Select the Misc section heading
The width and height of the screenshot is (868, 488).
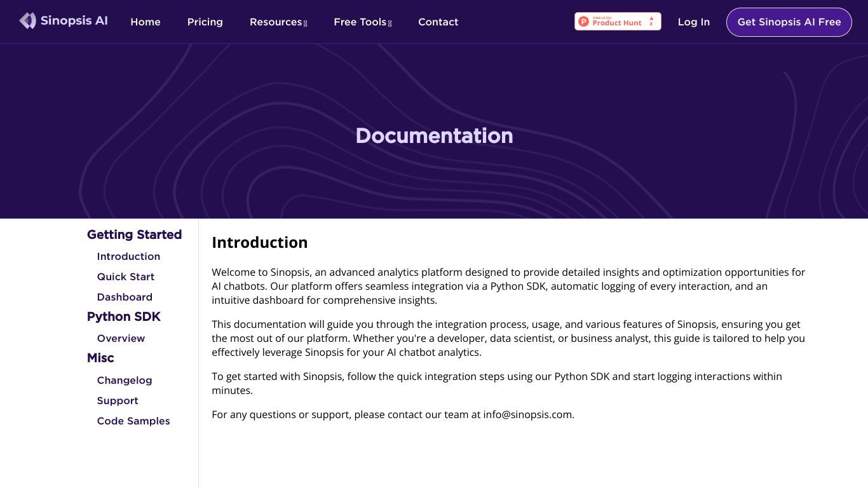tap(100, 358)
